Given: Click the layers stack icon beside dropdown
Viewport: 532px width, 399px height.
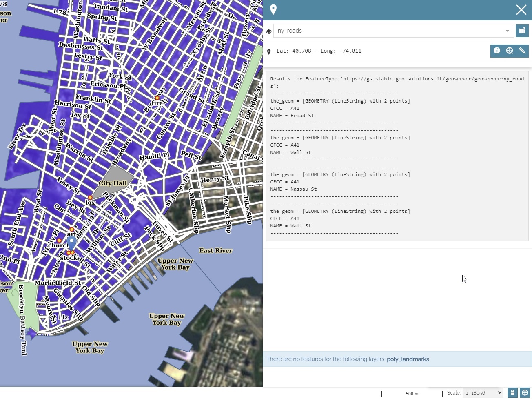Looking at the screenshot, I should (x=269, y=31).
